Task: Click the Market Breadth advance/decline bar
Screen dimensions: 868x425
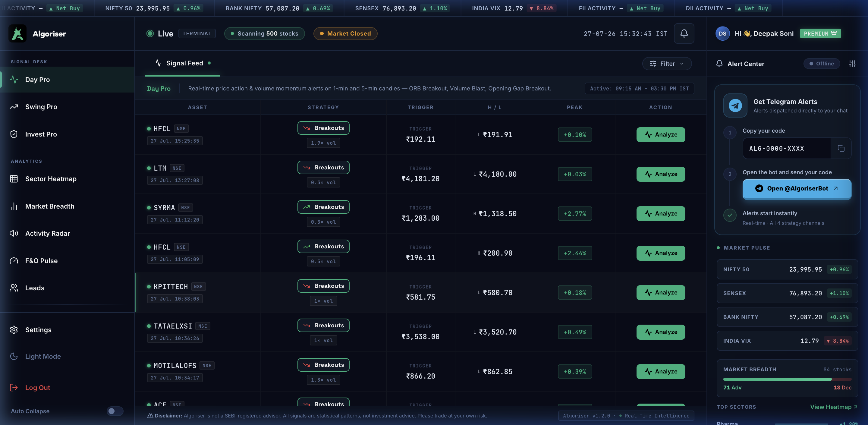Action: [x=787, y=379]
